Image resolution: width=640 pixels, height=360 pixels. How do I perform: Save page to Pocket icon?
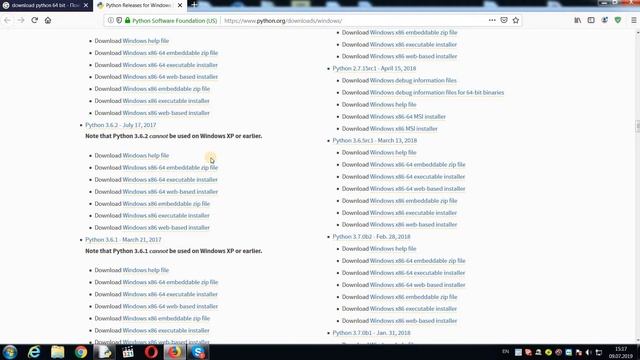[504, 20]
